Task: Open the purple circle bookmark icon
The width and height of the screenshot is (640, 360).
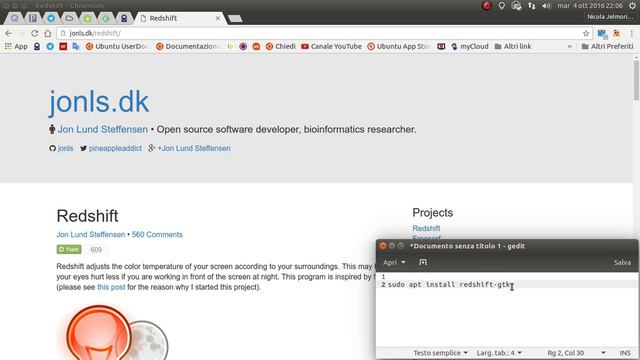Action: pos(243,47)
